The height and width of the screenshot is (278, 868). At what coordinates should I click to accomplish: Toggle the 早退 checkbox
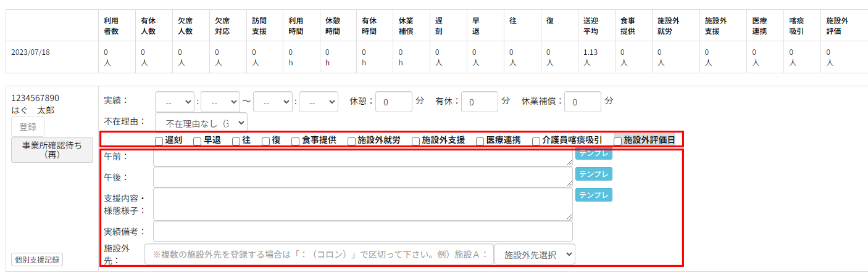[198, 141]
